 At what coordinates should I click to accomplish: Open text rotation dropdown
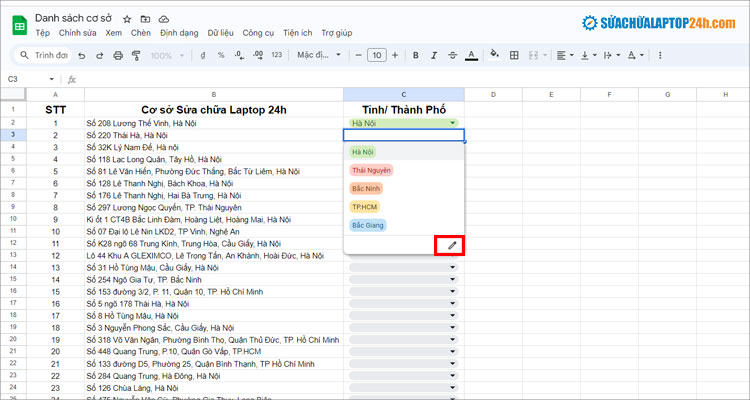[636, 56]
